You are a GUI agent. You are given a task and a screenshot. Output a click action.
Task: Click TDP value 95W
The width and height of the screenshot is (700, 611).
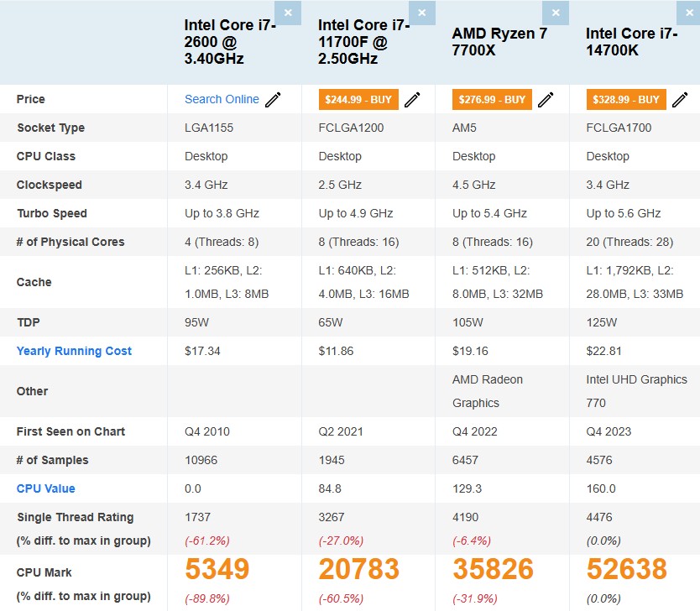click(197, 322)
